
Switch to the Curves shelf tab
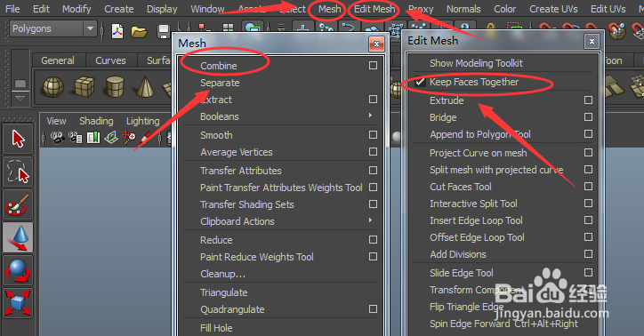(x=110, y=60)
